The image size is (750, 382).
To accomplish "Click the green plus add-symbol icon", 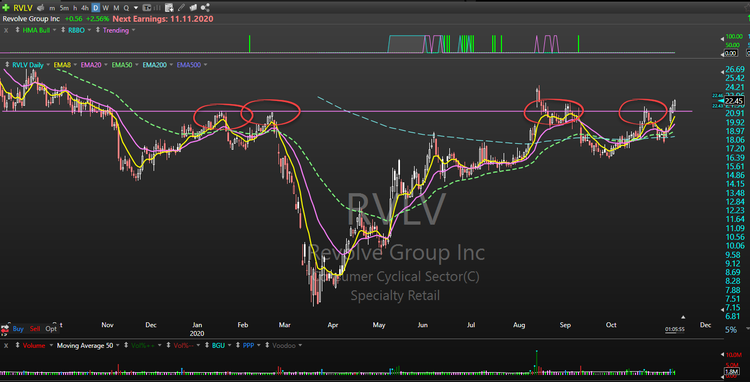I will [x=6, y=8].
